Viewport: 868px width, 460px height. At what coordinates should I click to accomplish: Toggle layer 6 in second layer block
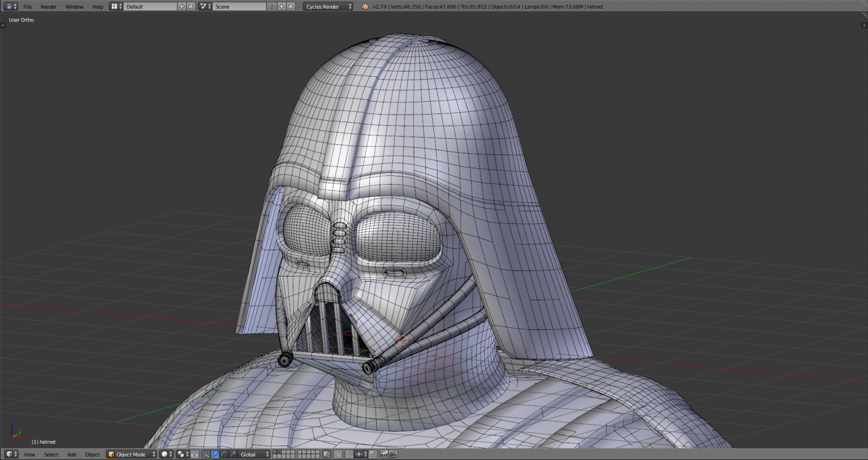[x=300, y=452]
